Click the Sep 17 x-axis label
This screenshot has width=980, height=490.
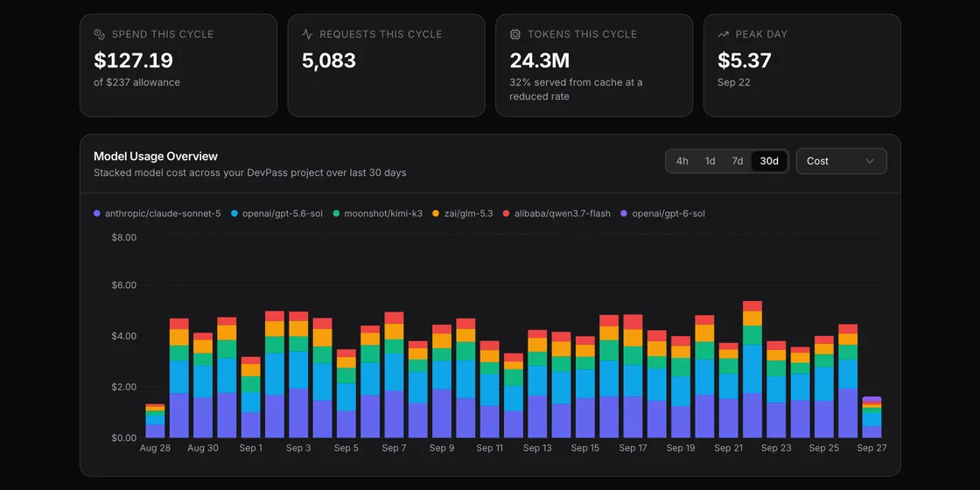point(633,448)
